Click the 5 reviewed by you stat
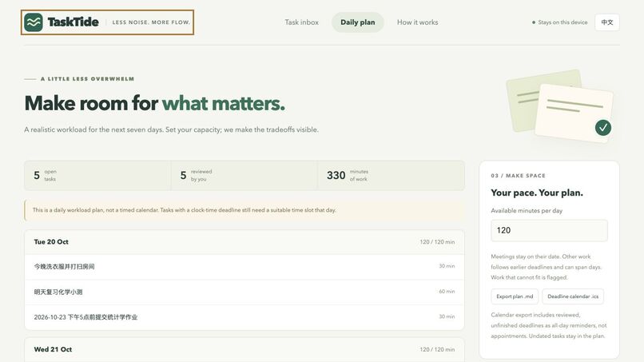Screen dimensions: 644x362 point(244,176)
